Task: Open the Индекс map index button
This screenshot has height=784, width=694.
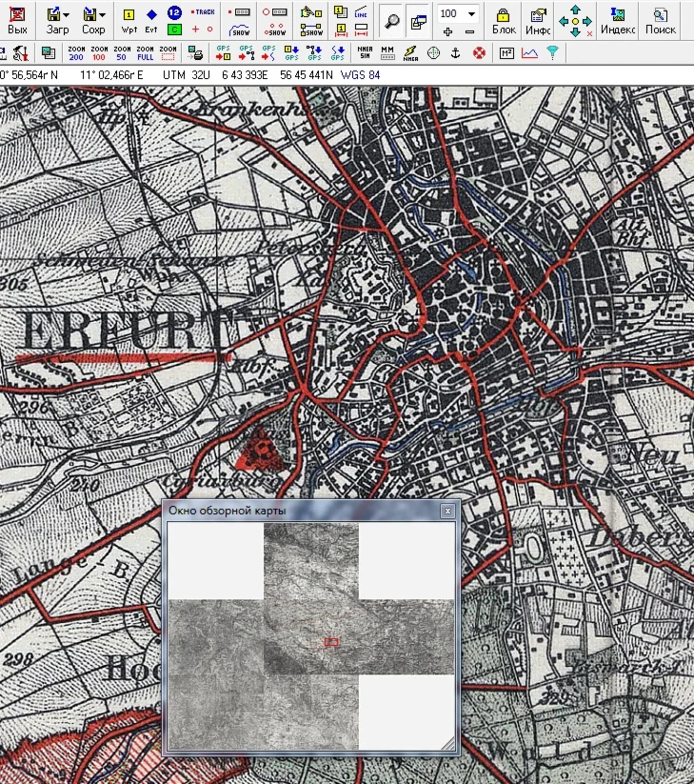Action: pyautogui.click(x=618, y=20)
